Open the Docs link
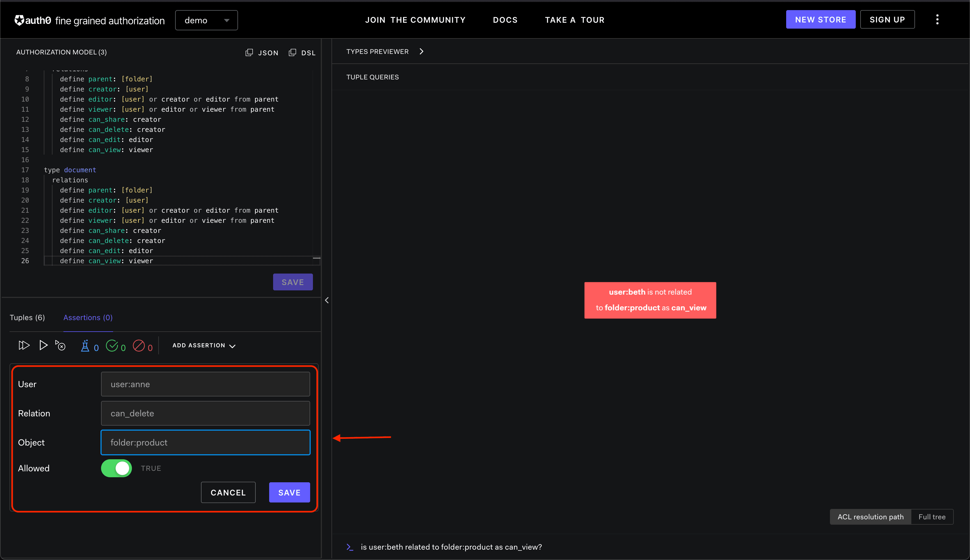 505,20
